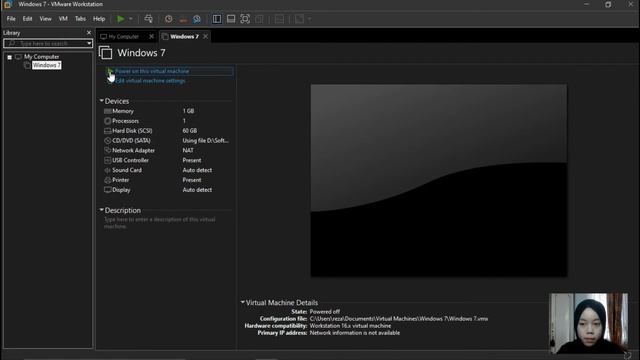
Task: Click the Display device icon
Action: pos(108,190)
